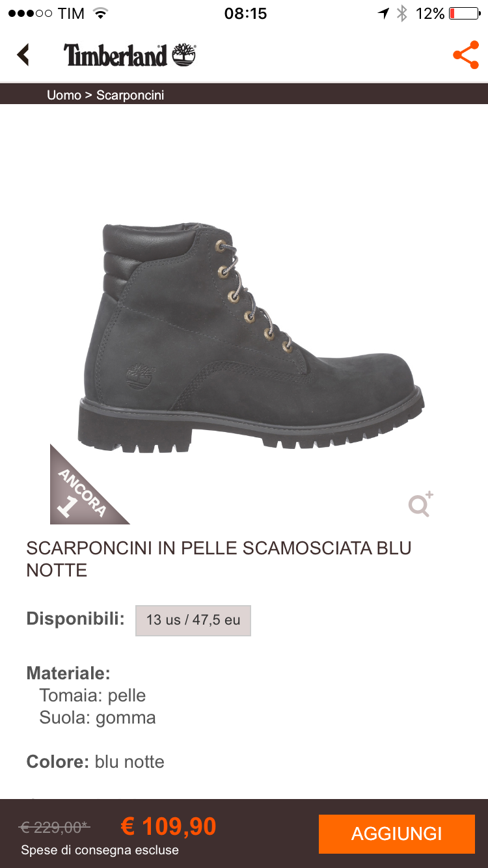Open the Uomo breadcrumb category

tap(64, 95)
